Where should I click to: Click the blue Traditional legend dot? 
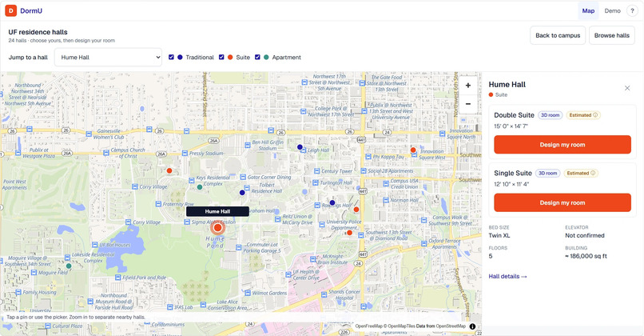pyautogui.click(x=180, y=57)
